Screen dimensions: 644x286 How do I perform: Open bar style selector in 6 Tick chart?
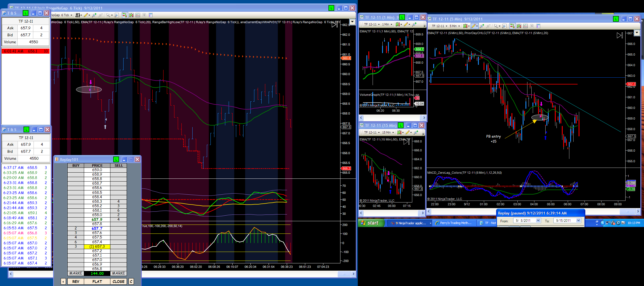coord(79,15)
